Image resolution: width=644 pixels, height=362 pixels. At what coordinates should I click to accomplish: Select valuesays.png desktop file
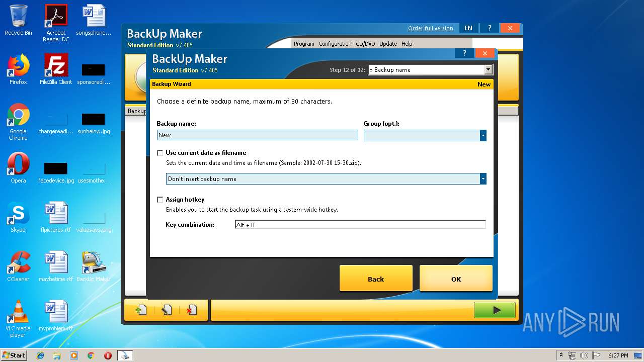[94, 221]
